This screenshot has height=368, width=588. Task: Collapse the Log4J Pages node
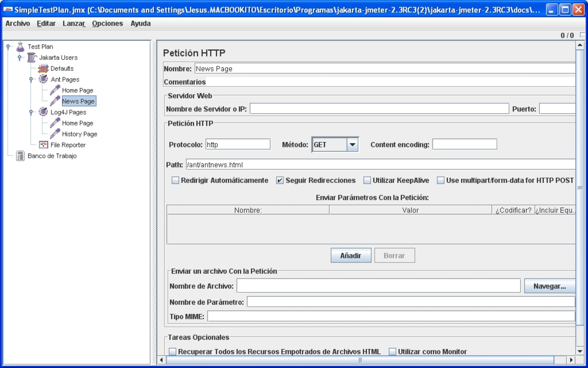(x=31, y=112)
